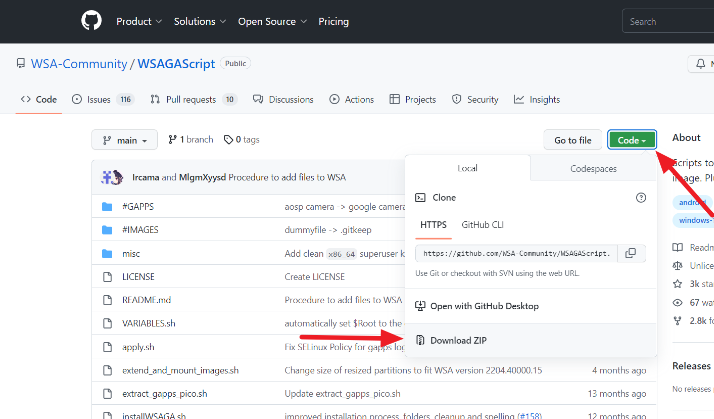Expand the main branch selector
Image resolution: width=714 pixels, height=419 pixels.
[124, 140]
